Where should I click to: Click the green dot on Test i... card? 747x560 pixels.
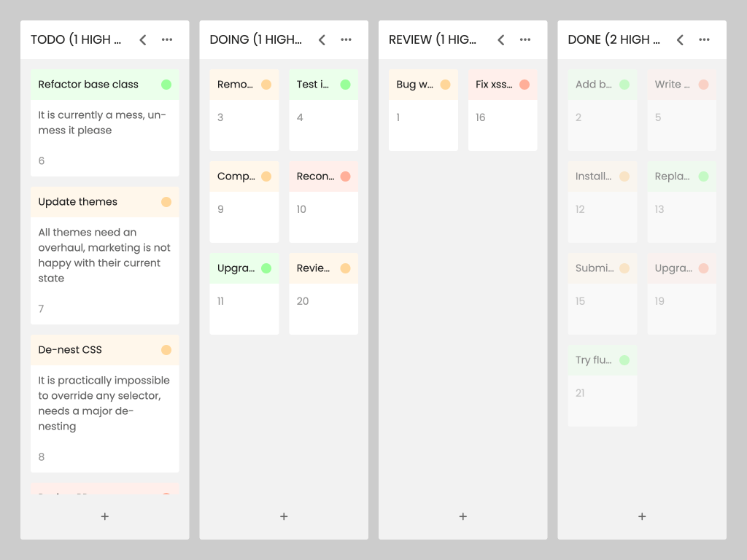pyautogui.click(x=345, y=85)
